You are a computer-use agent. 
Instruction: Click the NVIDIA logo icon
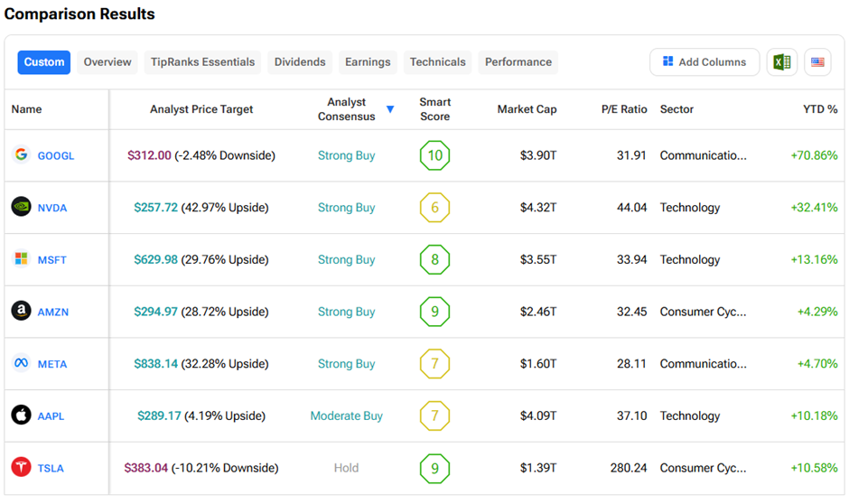tap(21, 207)
